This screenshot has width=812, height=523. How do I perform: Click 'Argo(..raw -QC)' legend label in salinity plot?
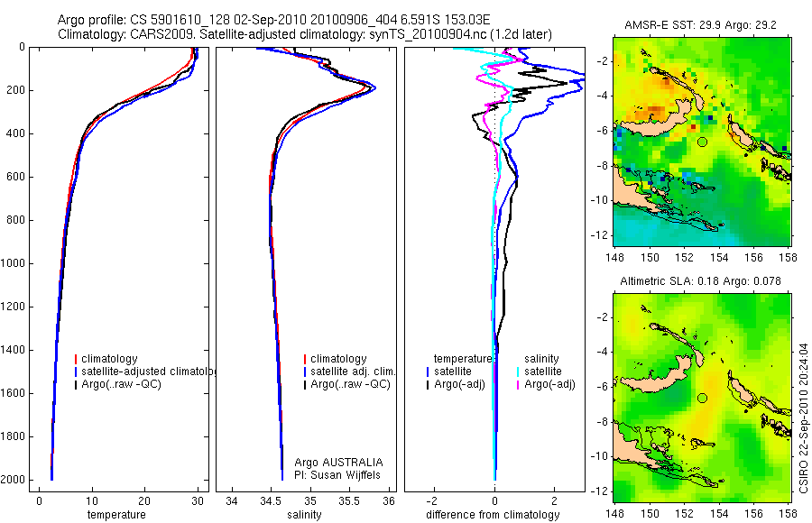(x=350, y=384)
